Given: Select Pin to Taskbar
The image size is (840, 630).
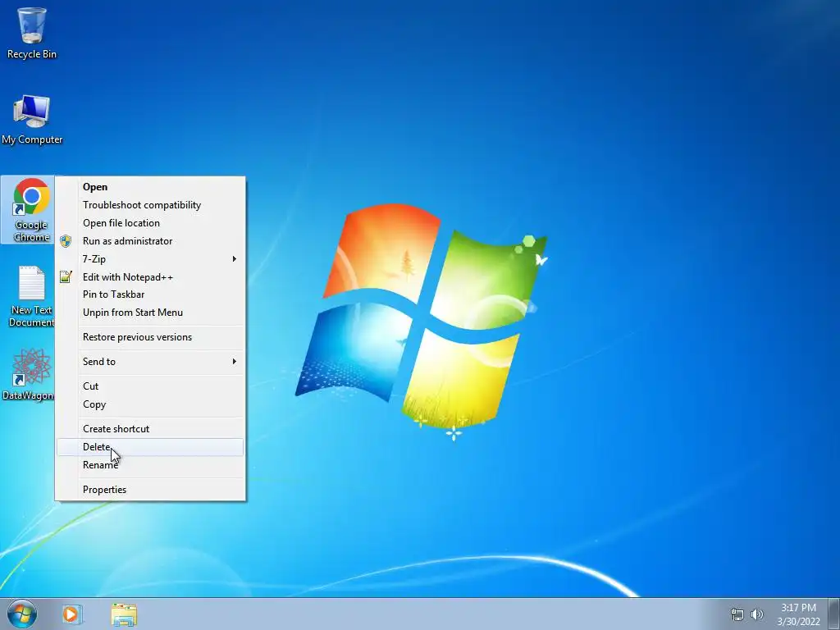Looking at the screenshot, I should coord(150,294).
